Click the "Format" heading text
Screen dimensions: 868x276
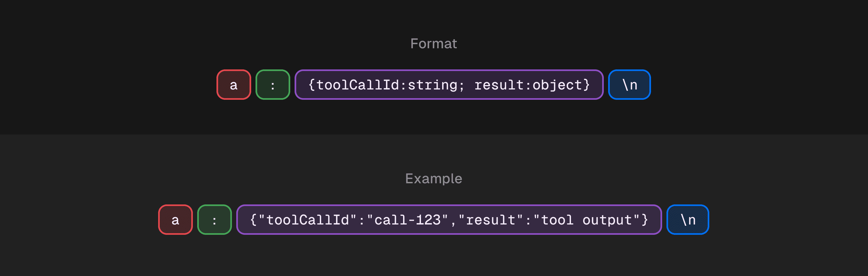point(433,43)
